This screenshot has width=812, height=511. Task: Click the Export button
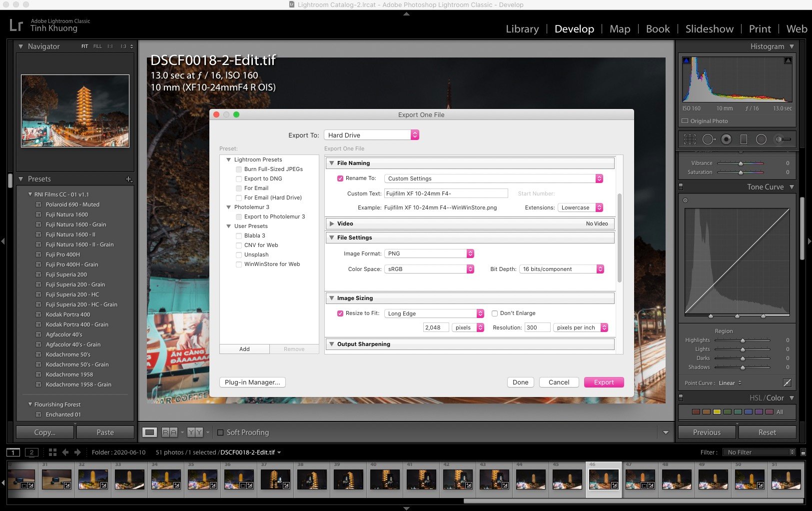[x=604, y=382]
